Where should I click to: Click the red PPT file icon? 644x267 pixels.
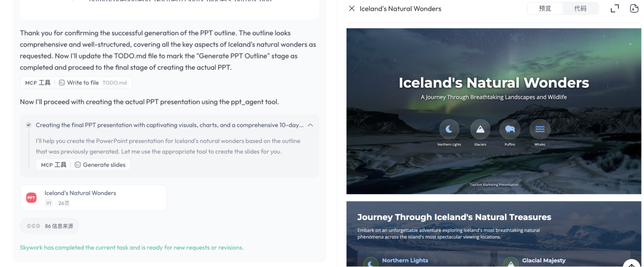(x=31, y=198)
